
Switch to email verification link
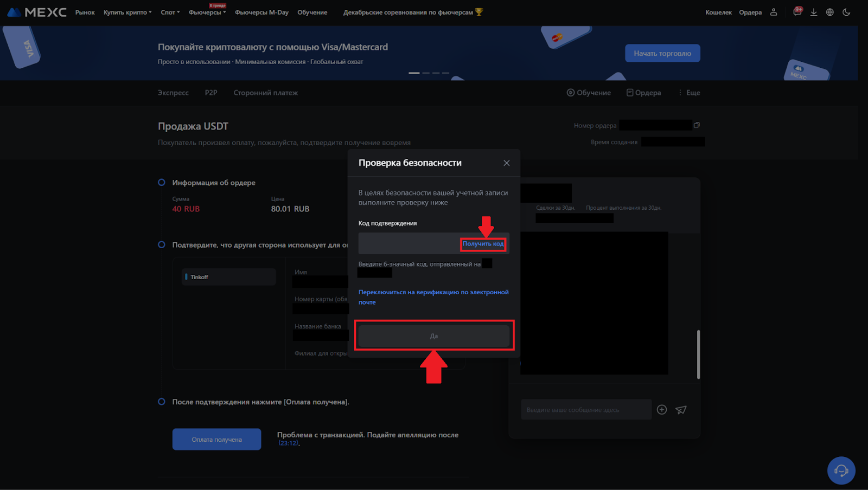433,297
